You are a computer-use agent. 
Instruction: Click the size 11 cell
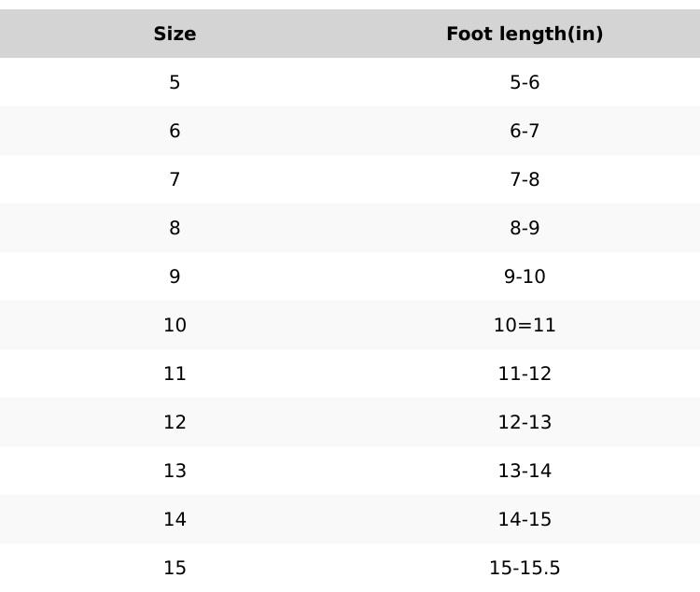point(175,374)
